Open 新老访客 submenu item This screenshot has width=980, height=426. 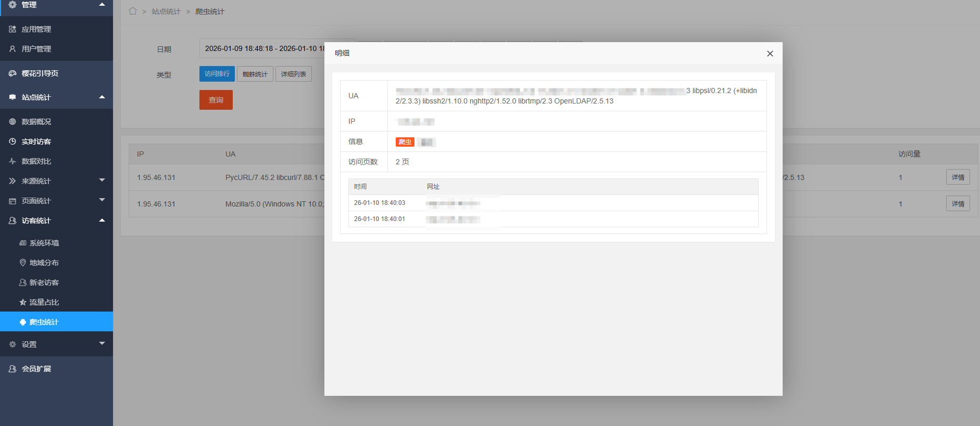tap(56, 282)
